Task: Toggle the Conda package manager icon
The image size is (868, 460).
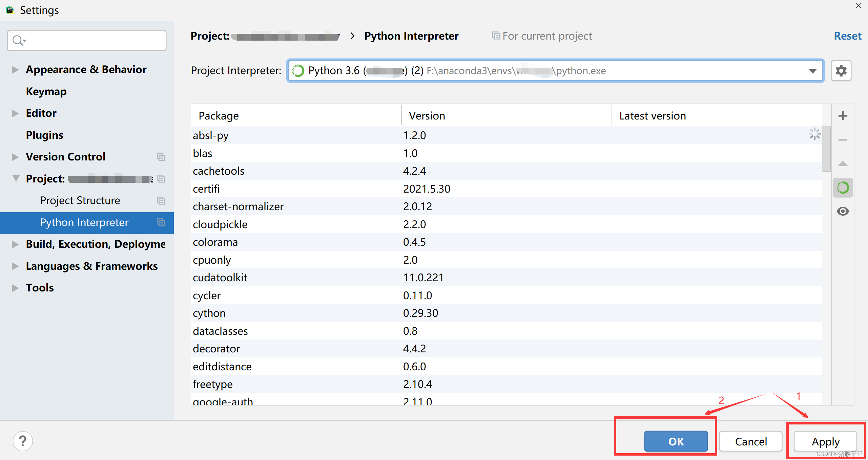Action: pos(843,188)
